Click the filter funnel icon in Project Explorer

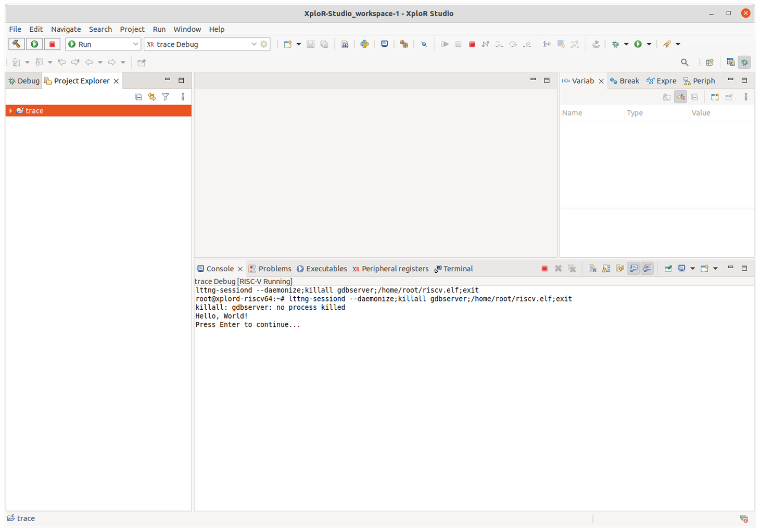click(x=166, y=97)
